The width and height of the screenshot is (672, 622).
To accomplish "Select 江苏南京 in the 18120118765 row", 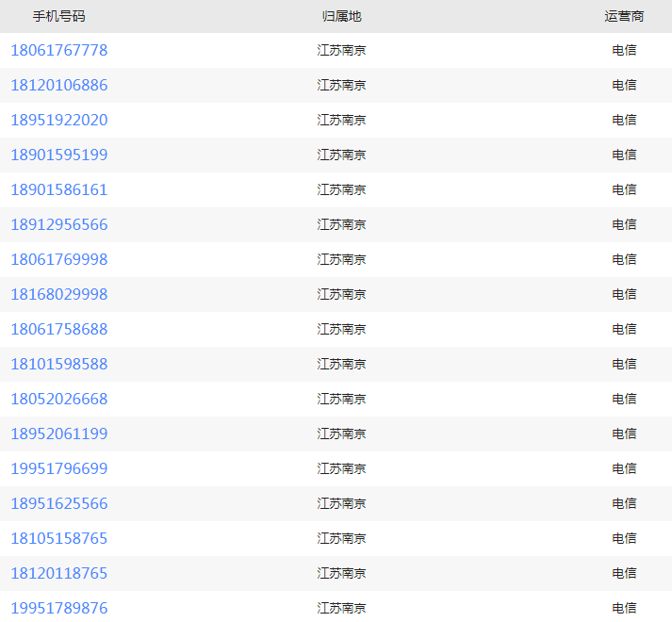I will pos(341,574).
